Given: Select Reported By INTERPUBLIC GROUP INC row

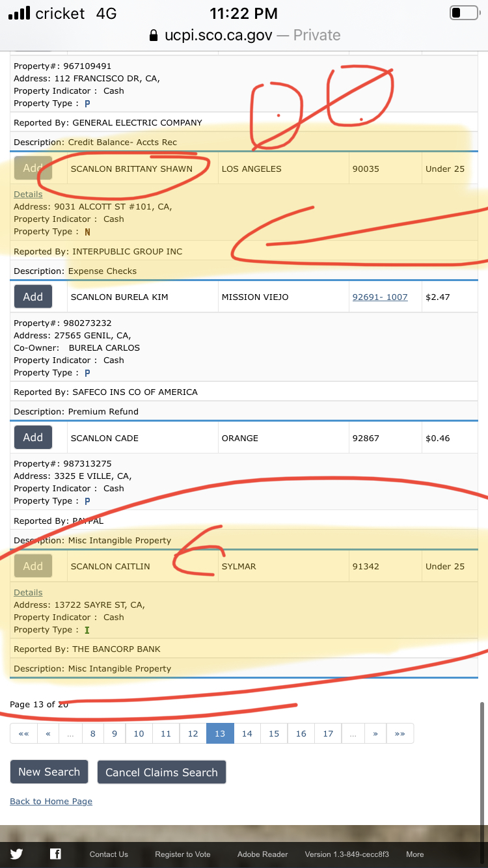Looking at the screenshot, I should click(x=244, y=251).
